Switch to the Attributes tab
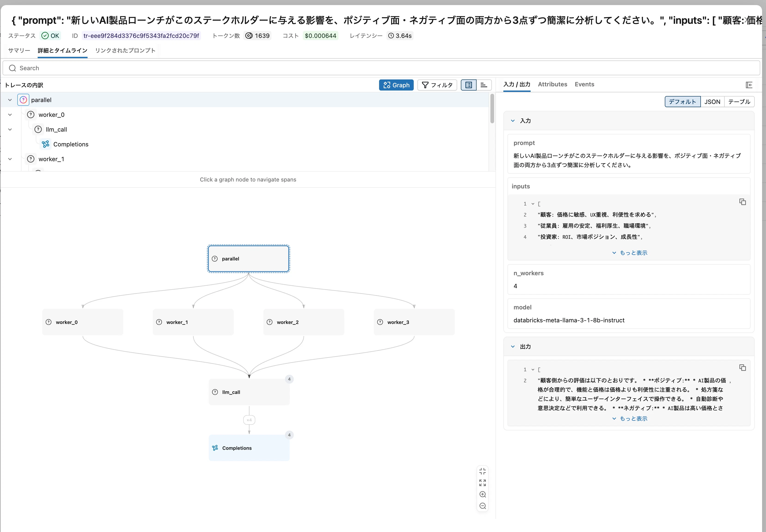 552,84
